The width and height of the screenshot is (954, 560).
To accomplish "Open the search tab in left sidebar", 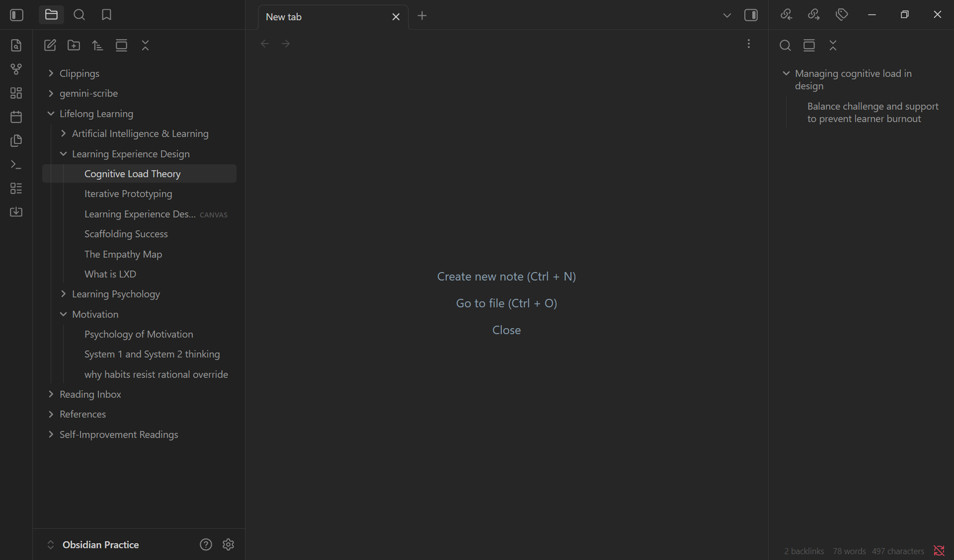I will pos(79,15).
